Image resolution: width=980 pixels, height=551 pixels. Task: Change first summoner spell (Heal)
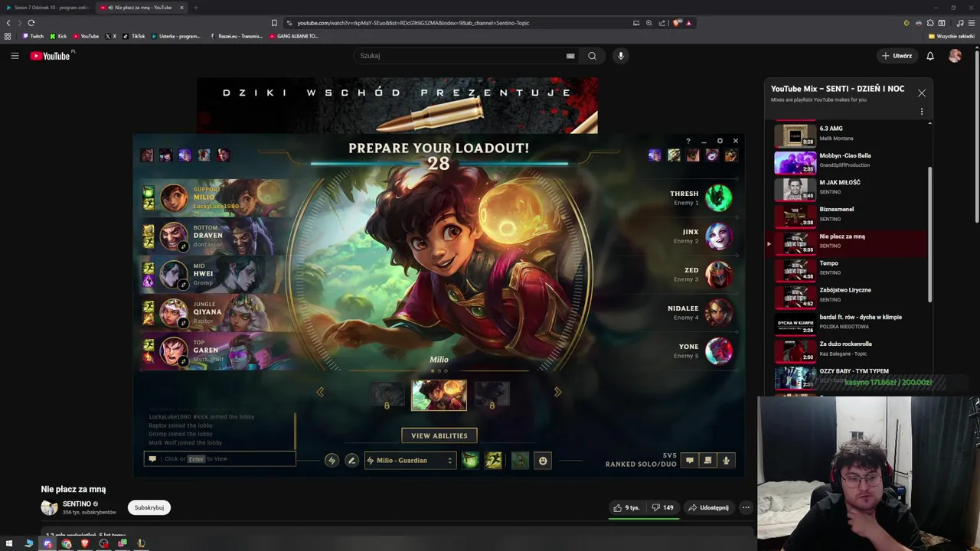coord(470,460)
